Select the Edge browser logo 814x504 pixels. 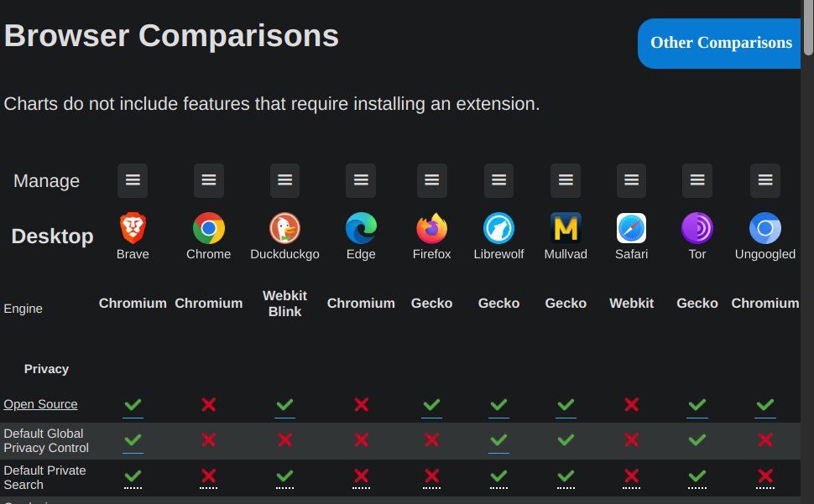(361, 227)
